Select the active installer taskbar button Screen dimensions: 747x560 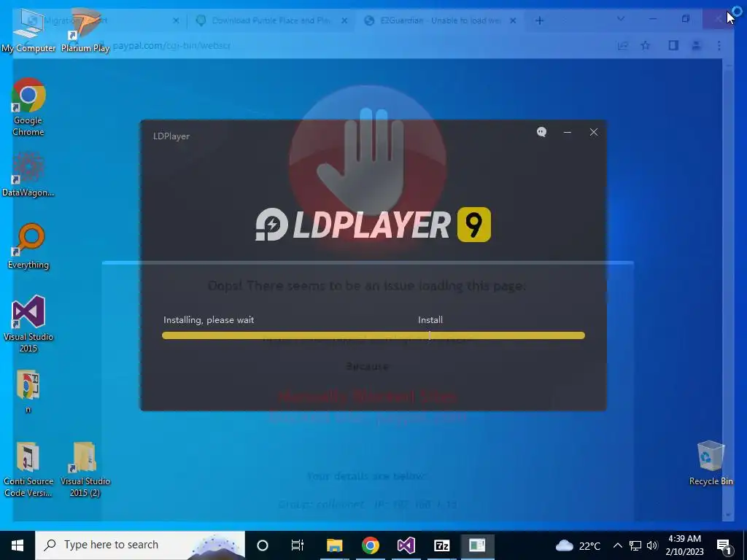477,545
